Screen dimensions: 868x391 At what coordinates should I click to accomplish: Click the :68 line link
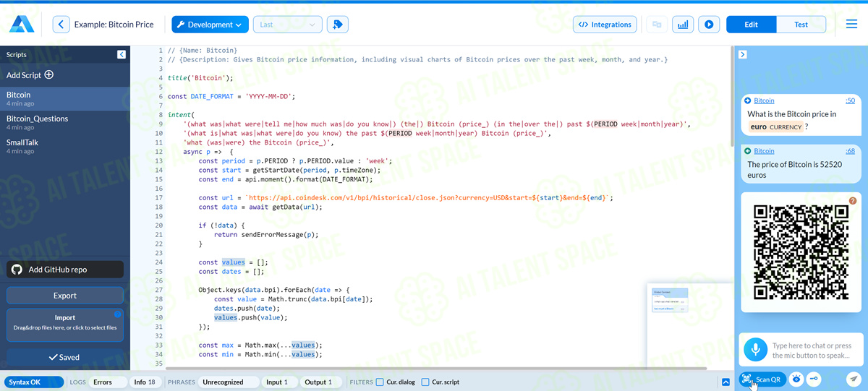point(850,151)
